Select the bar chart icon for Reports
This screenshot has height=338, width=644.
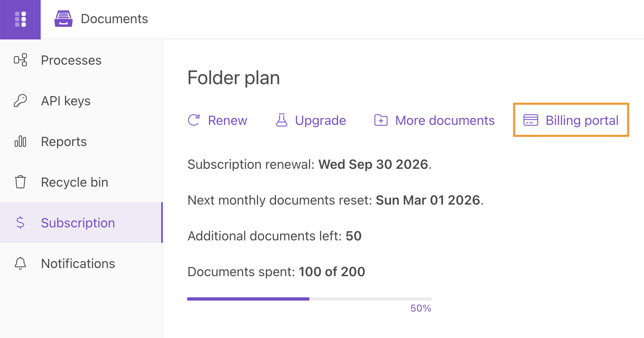point(20,142)
